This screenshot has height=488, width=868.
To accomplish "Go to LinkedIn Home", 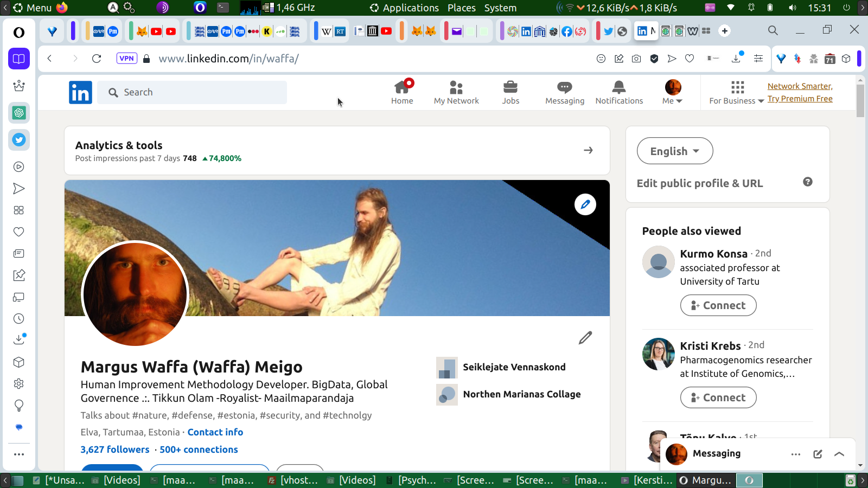I will tap(402, 92).
